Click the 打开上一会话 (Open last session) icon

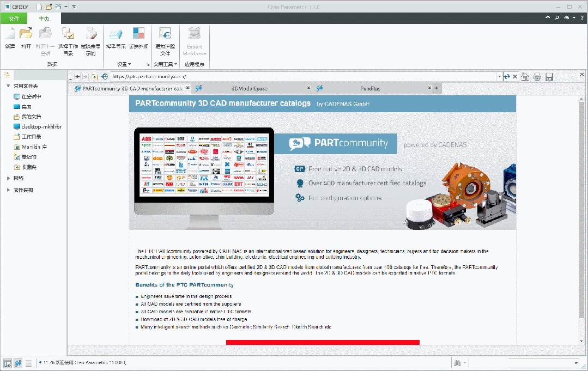pos(45,34)
